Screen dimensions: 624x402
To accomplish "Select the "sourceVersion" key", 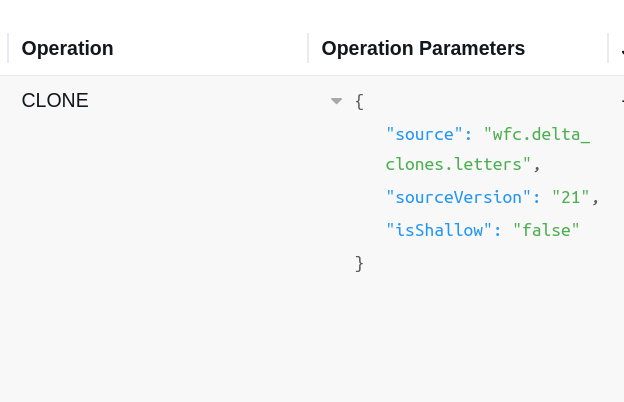I will point(463,197).
